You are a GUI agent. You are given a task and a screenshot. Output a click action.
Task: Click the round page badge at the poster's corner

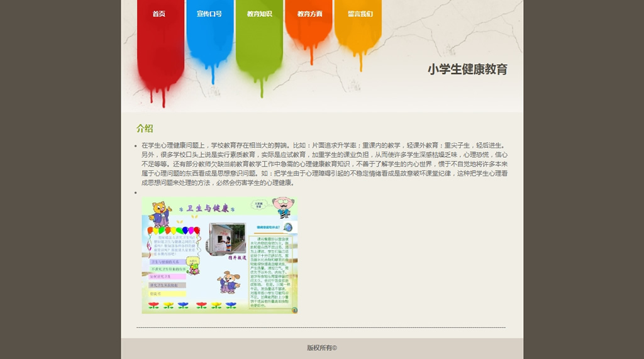click(x=294, y=309)
